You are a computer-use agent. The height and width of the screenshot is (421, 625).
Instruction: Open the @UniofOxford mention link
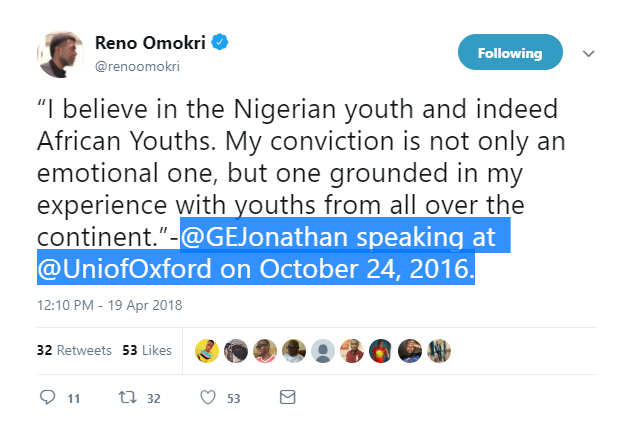(112, 270)
